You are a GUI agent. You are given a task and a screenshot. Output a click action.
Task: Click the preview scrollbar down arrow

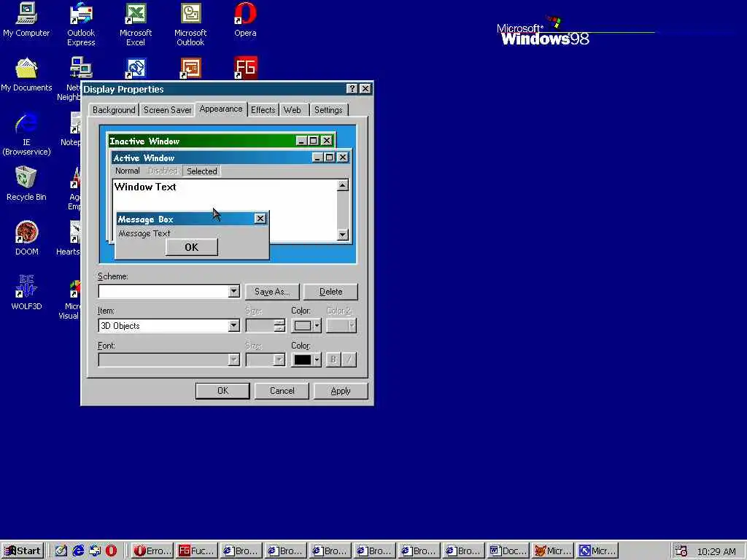[x=343, y=234]
